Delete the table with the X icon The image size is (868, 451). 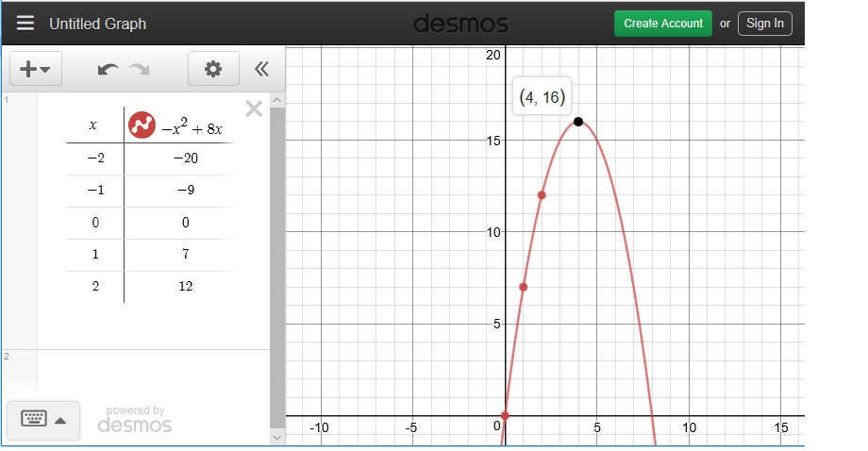point(254,109)
